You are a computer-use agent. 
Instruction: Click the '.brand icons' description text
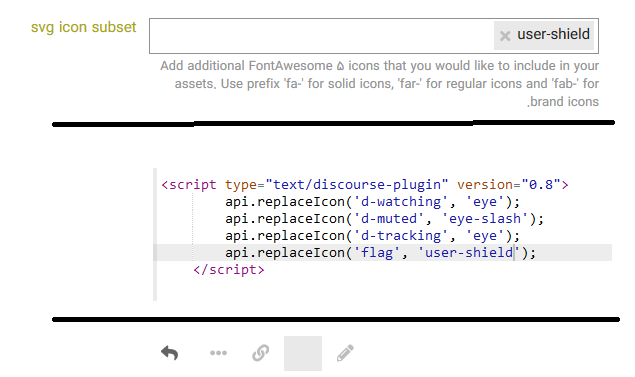(563, 102)
